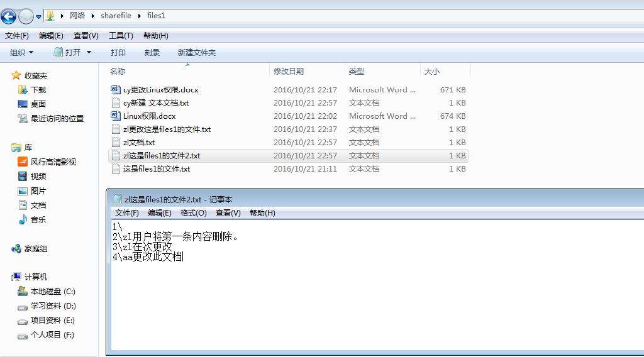Open 个人项目 (F:) drive
The width and height of the screenshot is (644, 357).
pos(52,335)
